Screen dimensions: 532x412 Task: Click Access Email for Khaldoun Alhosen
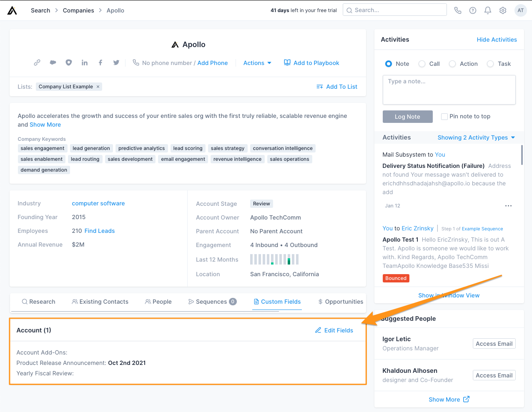click(494, 375)
